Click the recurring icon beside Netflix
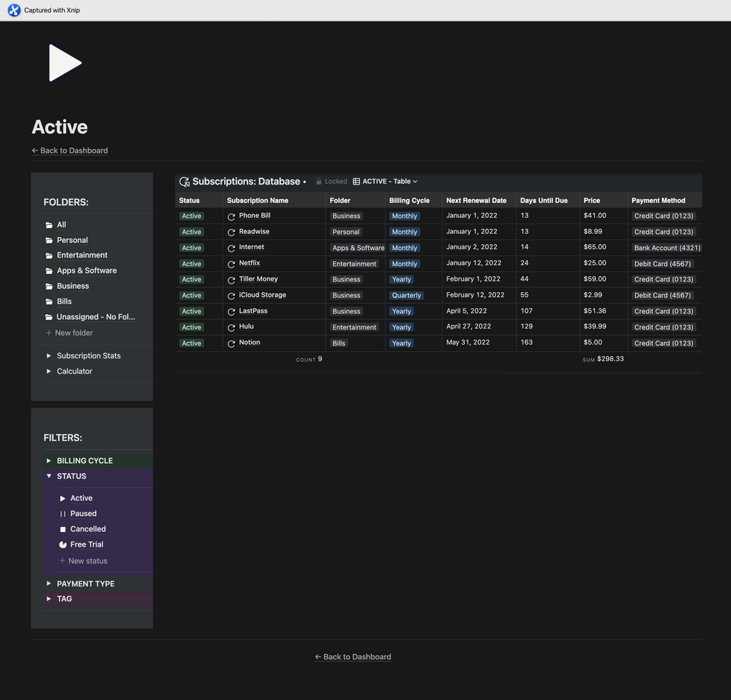The image size is (731, 700). [x=231, y=265]
